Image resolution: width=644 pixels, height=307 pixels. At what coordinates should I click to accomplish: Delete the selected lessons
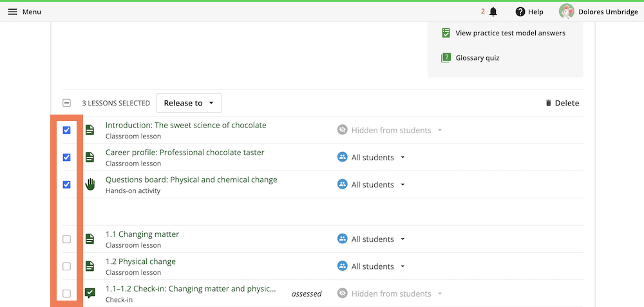point(562,103)
